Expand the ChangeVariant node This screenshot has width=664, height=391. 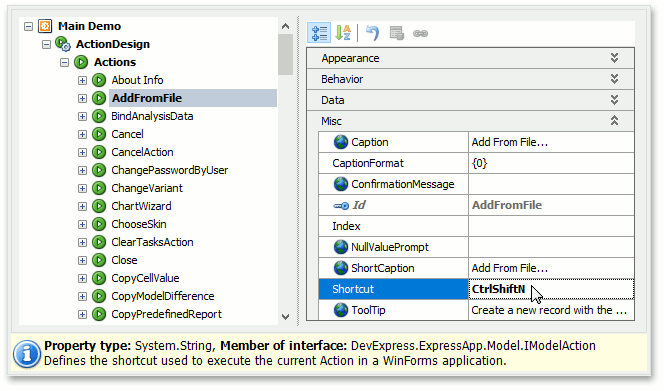click(x=82, y=189)
